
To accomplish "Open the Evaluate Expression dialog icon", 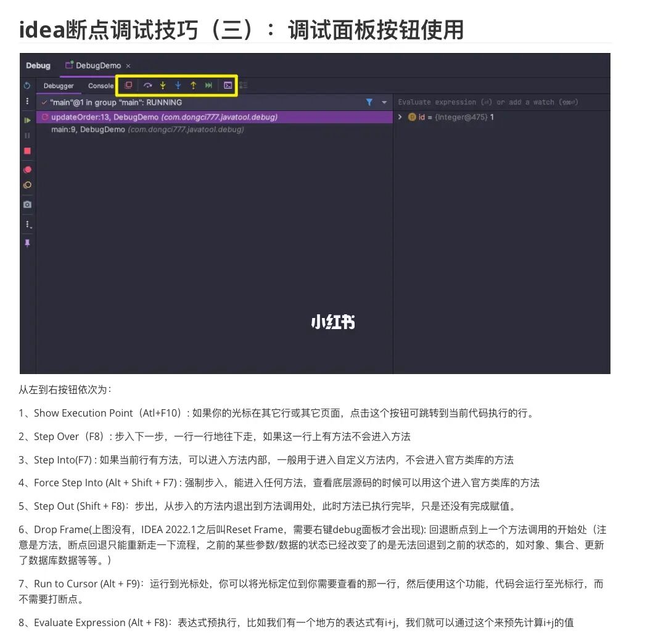I will coord(228,85).
